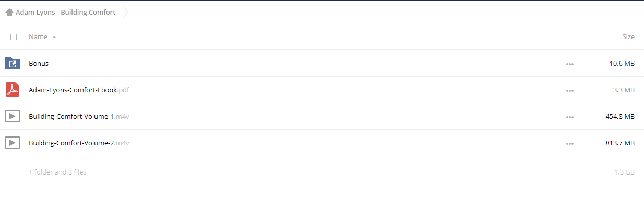
Task: Select the 813.7 MB file row
Action: point(322,143)
